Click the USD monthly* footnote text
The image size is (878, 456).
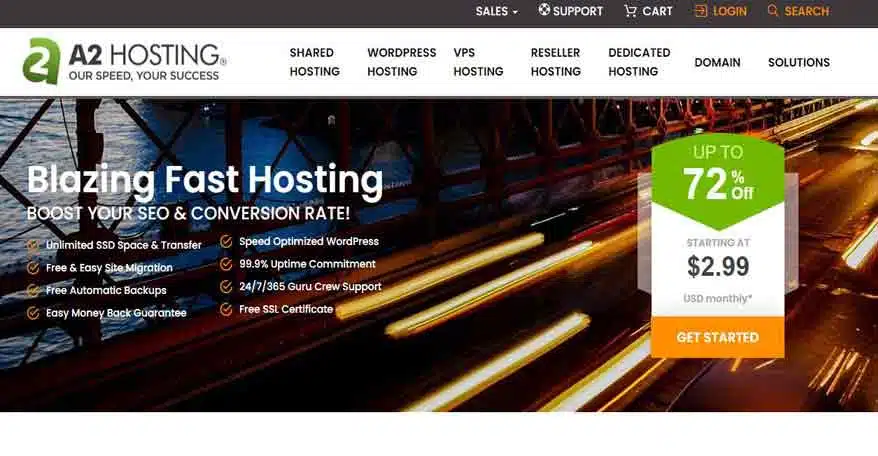717,299
